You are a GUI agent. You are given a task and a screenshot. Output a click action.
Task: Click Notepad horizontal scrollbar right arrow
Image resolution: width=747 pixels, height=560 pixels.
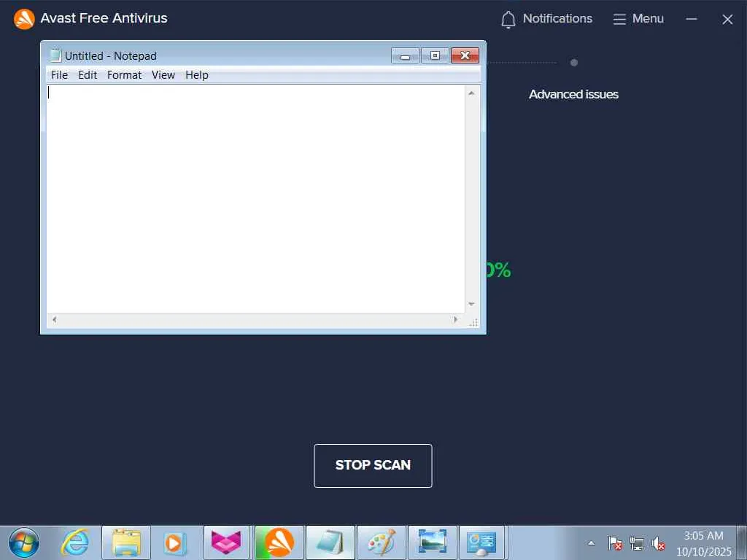coord(456,319)
